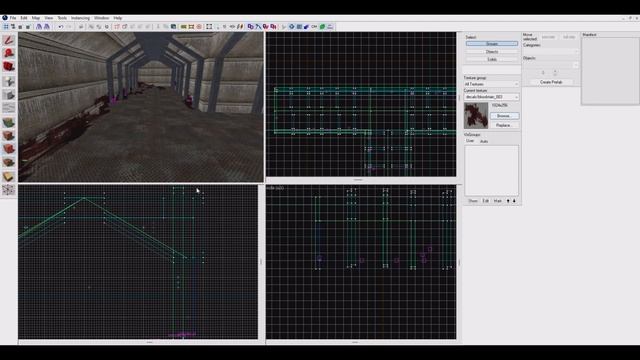The width and height of the screenshot is (640, 360).
Task: Click the texture Replace button
Action: (504, 125)
